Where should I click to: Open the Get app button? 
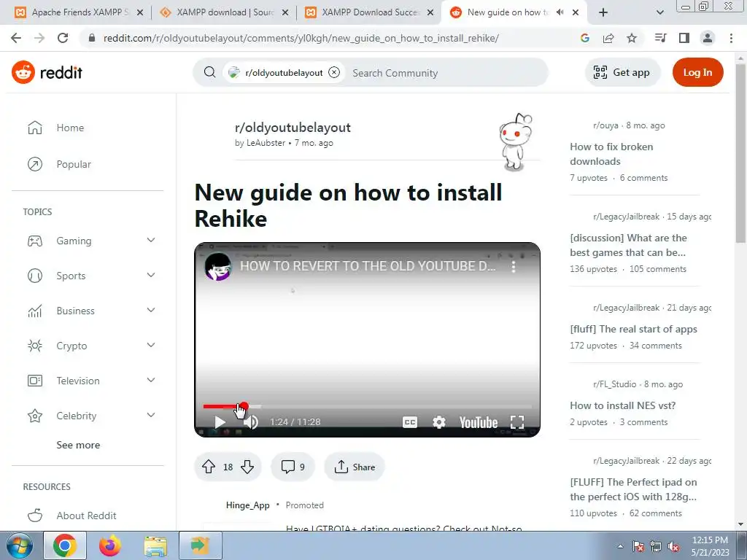click(622, 72)
